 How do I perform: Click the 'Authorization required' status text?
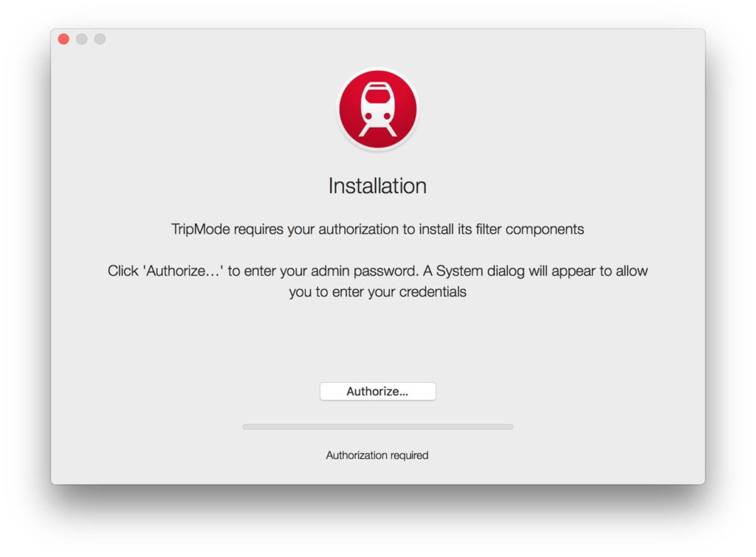pos(377,455)
